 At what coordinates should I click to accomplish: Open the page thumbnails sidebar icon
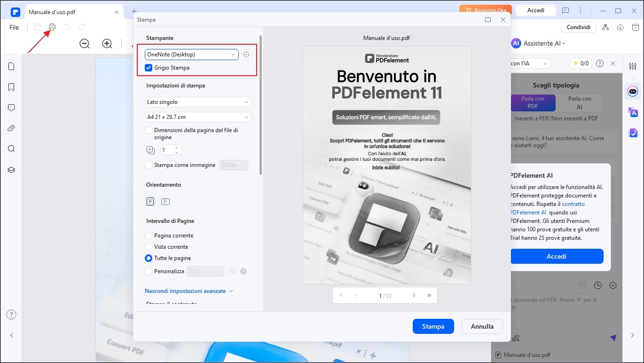pos(12,66)
